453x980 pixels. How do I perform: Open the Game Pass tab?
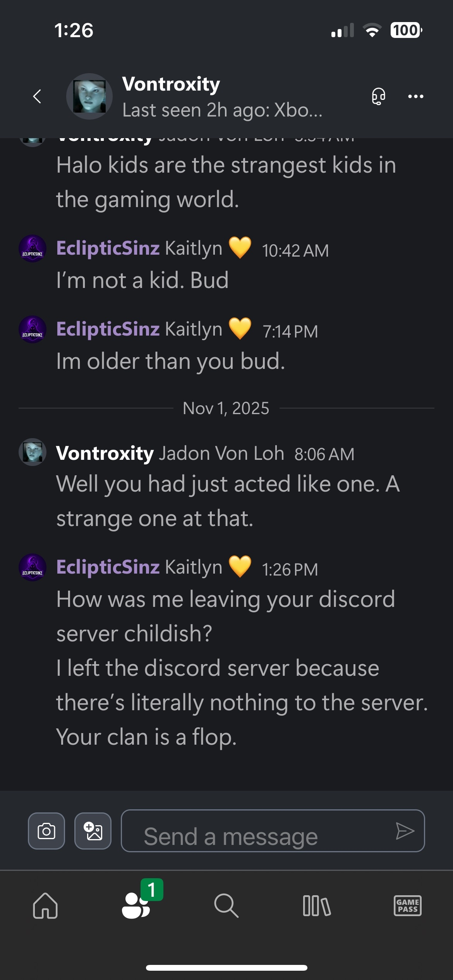(407, 906)
